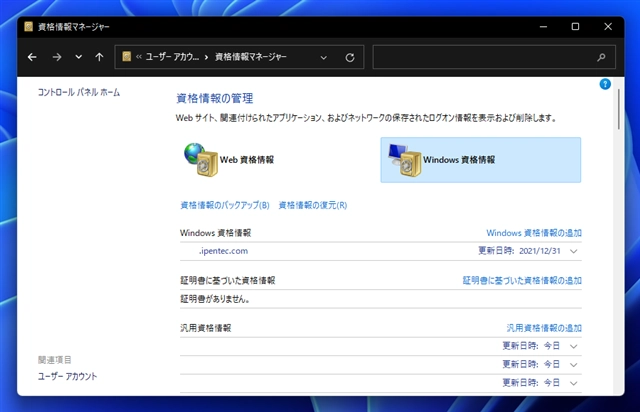Minimize the 資格情報マネージャー window
This screenshot has width=640, height=412.
point(543,27)
